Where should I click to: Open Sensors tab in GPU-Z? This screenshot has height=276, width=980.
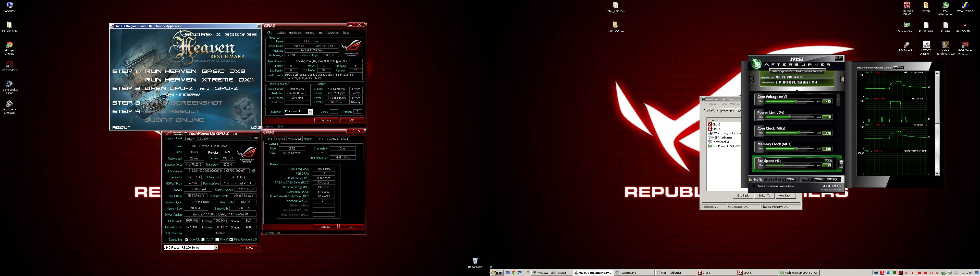tap(189, 138)
